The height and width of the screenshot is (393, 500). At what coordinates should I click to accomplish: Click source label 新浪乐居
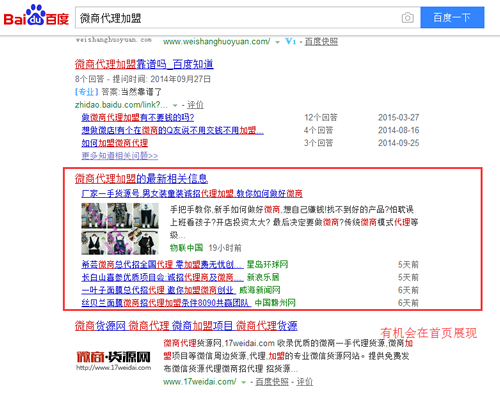(x=263, y=277)
